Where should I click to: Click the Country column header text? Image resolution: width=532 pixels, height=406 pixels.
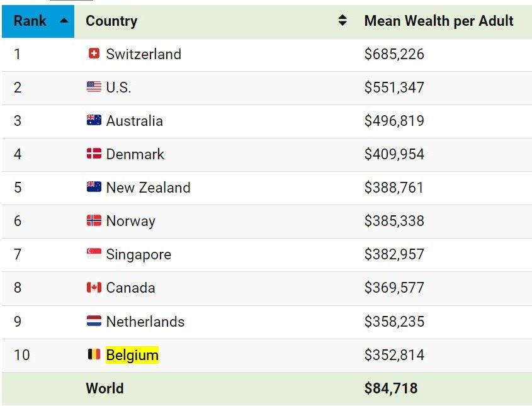coord(111,21)
